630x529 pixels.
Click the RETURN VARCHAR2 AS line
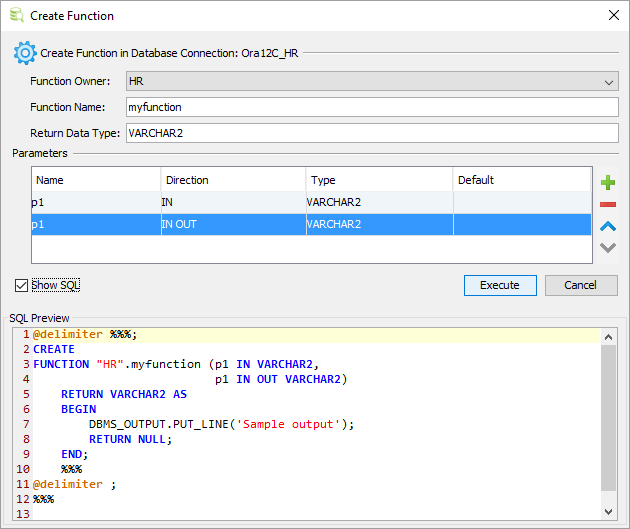[124, 394]
